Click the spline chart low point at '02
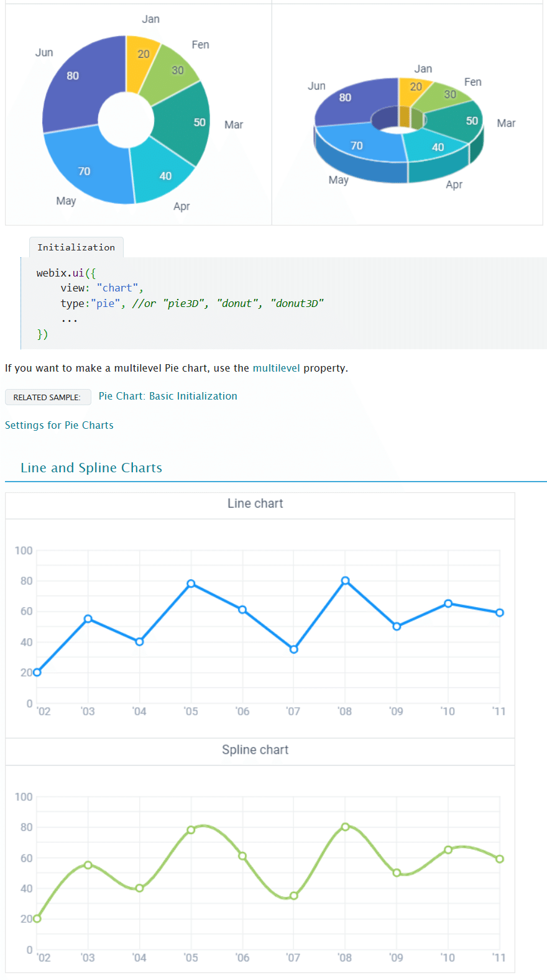 pos(37,918)
